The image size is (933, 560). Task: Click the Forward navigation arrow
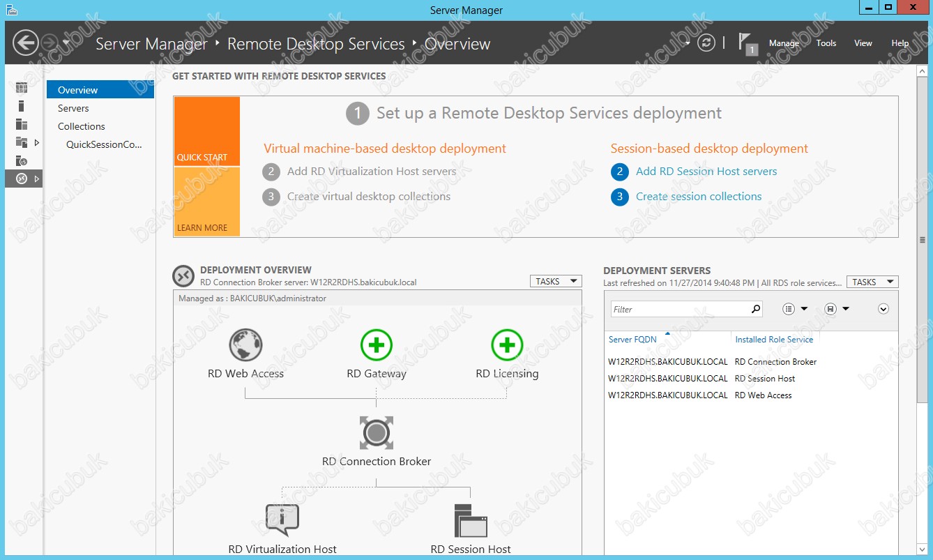(x=49, y=43)
